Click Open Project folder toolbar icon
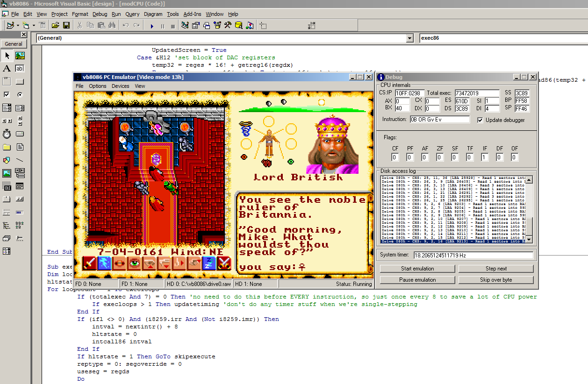 coord(55,26)
